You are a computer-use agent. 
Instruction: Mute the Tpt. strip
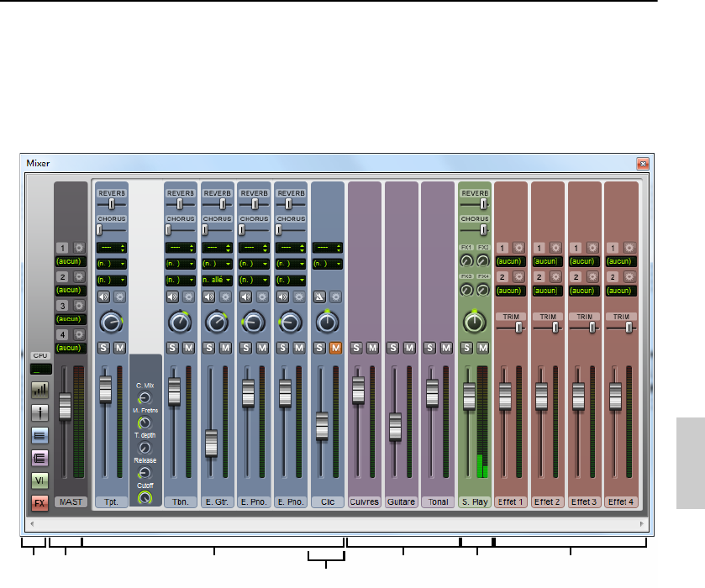coord(119,348)
